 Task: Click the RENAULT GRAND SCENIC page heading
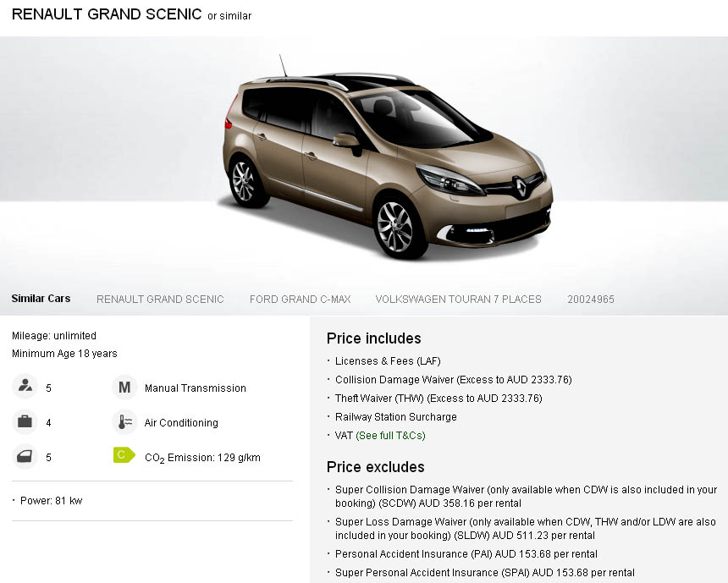coord(107,14)
